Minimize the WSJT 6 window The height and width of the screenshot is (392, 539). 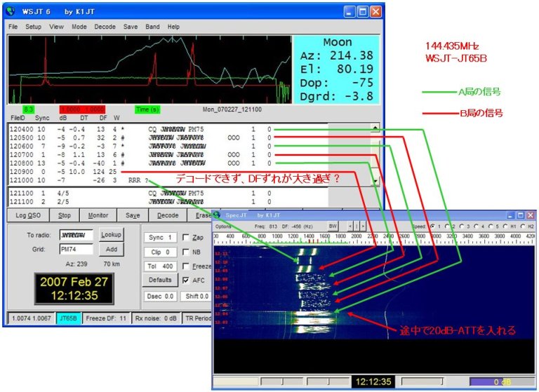(x=350, y=12)
